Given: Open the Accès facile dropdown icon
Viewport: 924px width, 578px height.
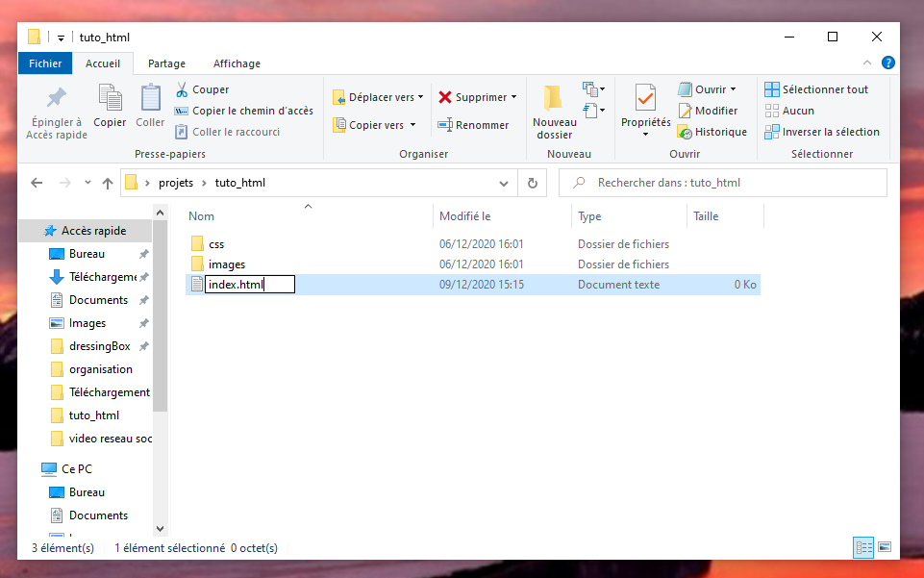Looking at the screenshot, I should tap(593, 111).
